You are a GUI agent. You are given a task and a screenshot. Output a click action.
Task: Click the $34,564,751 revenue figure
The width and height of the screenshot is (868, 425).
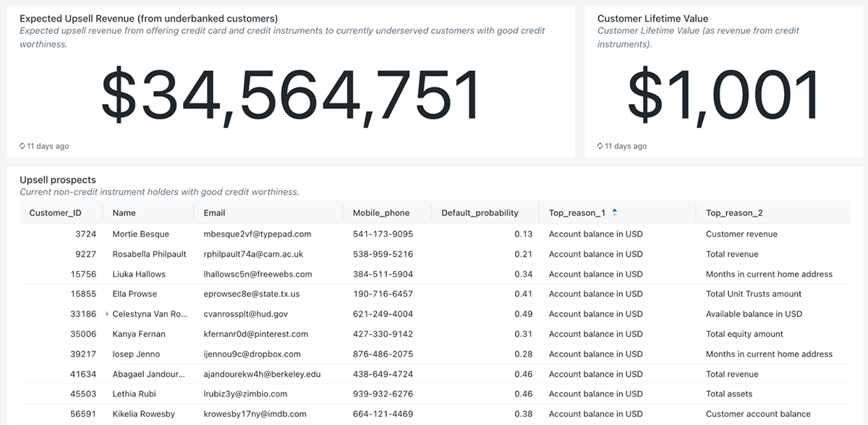(291, 95)
